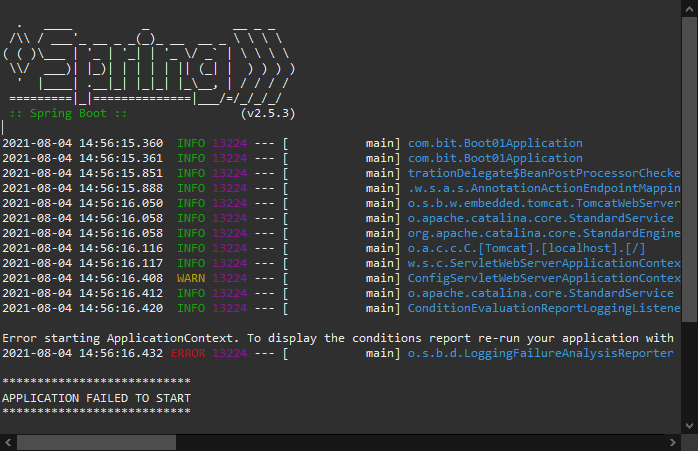Click the timestamp 14:56:16.432
The image size is (698, 451).
[82, 353]
